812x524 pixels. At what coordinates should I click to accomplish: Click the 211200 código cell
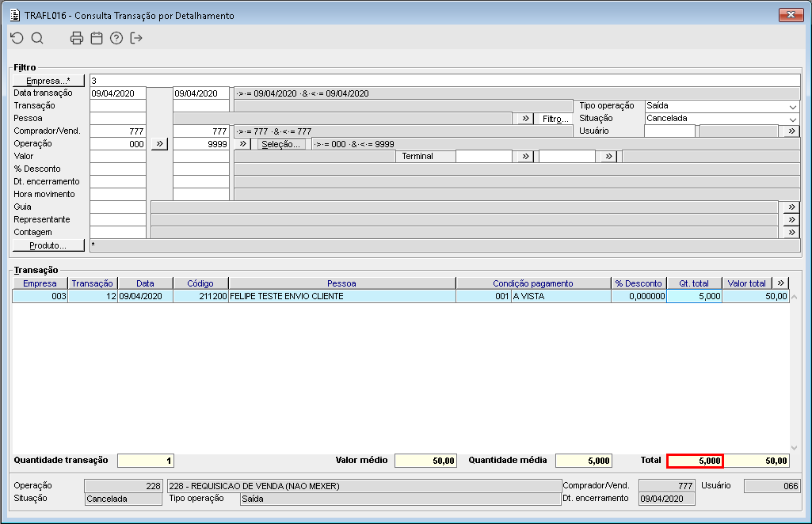pos(201,296)
